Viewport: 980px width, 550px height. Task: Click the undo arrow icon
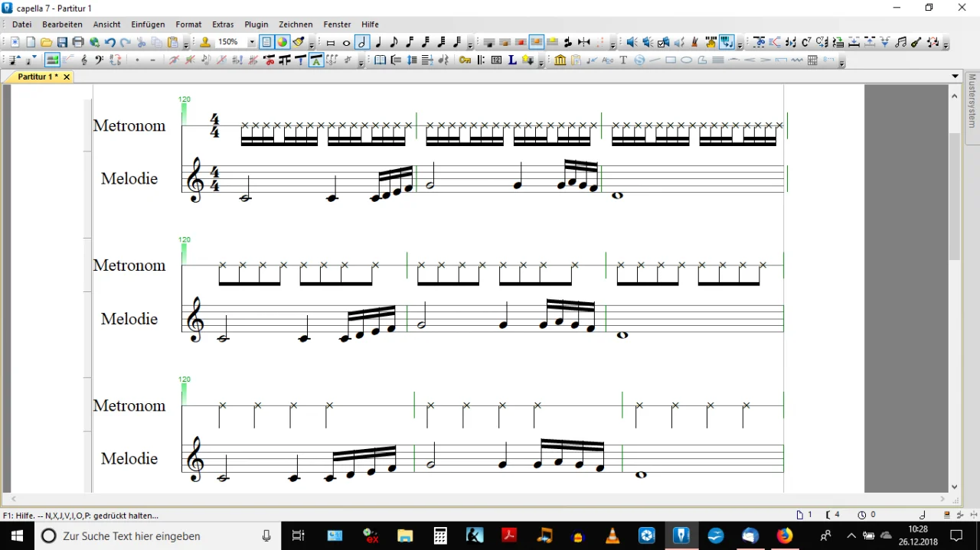110,43
